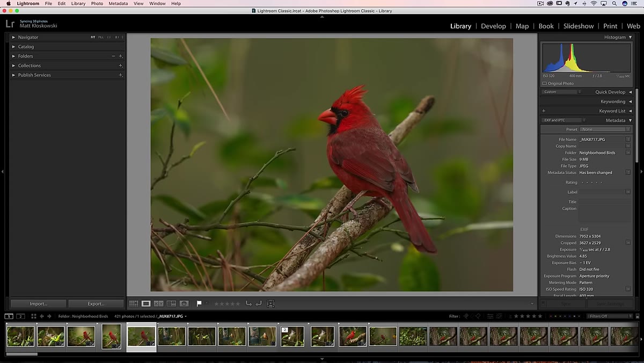Screen dimensions: 644x363
Task: Click the Export button
Action: pos(96,303)
